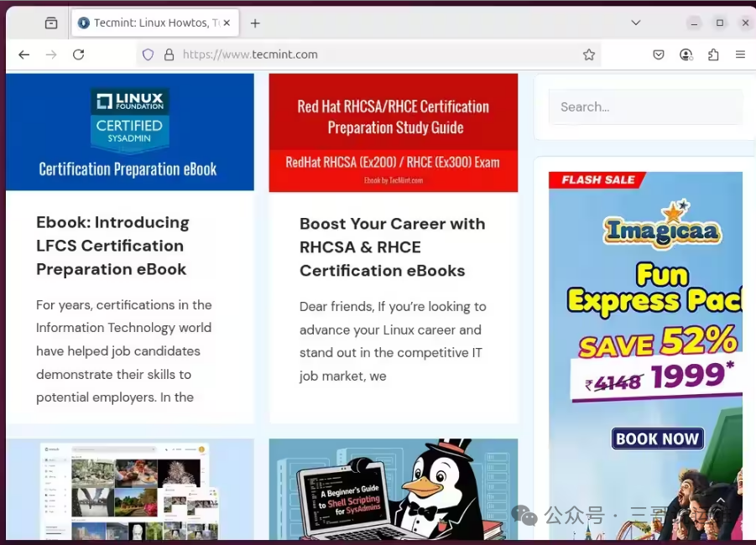Open the Shell Scripting penguin guide thumbnail
This screenshot has width=756, height=545.
point(393,490)
